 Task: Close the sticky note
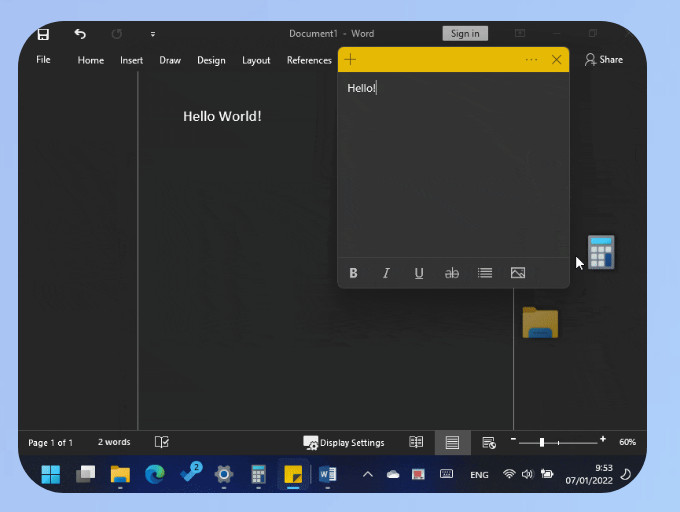[x=556, y=60]
